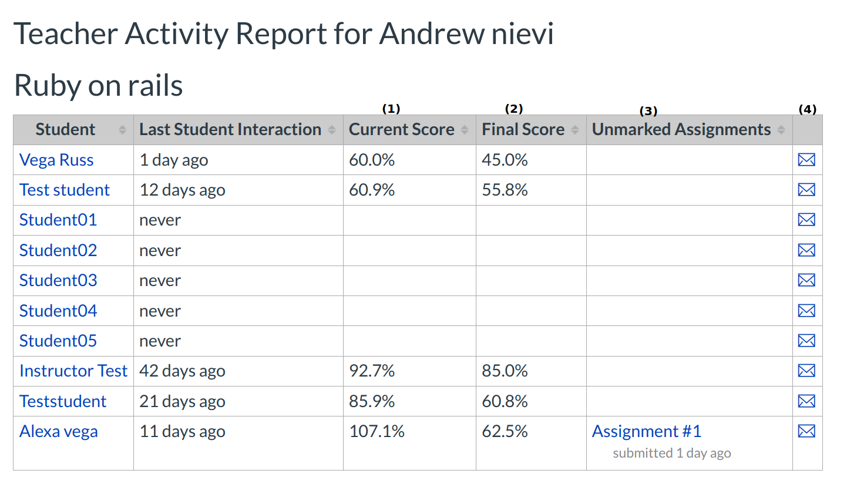Click the mail icon in Teststudent row
Viewport: 847px width, 504px height.
pyautogui.click(x=806, y=401)
